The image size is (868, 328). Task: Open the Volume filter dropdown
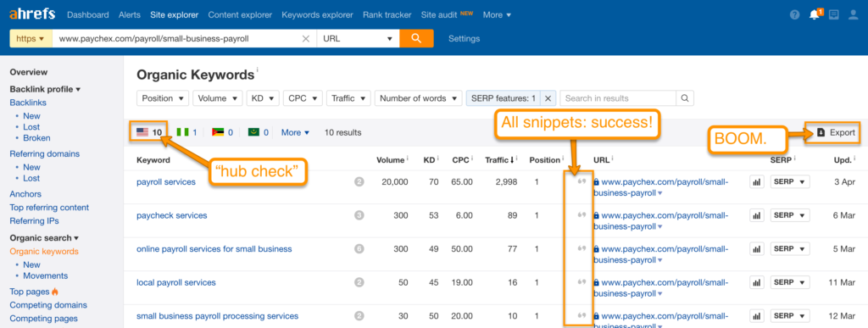(x=218, y=98)
